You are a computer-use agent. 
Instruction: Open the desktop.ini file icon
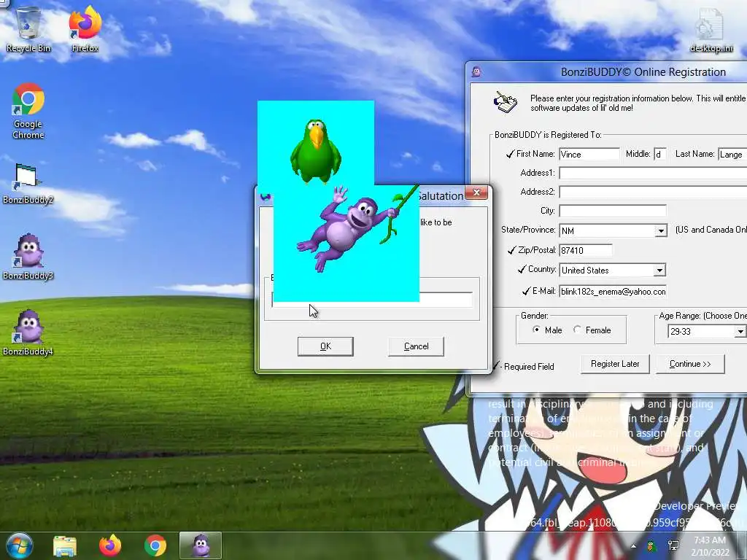coord(711,29)
